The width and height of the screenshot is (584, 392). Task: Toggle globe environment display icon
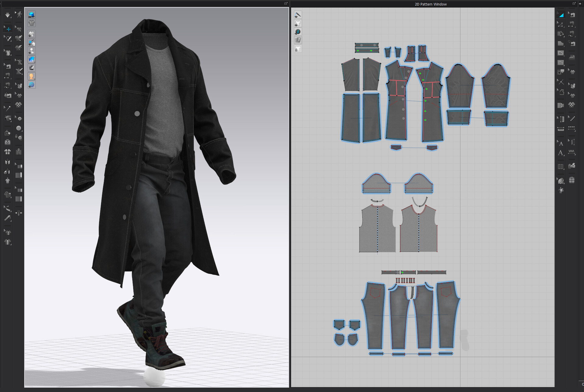pos(31,85)
